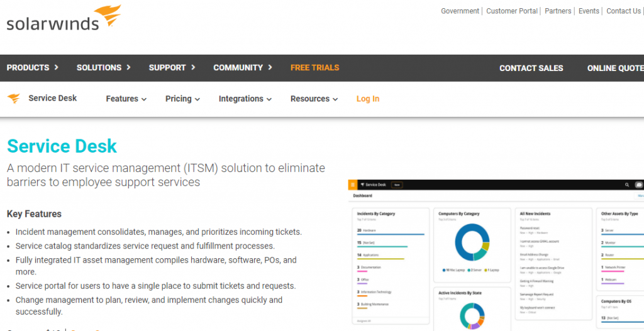
Task: Expand the PRODUCTS menu
Action: point(33,68)
